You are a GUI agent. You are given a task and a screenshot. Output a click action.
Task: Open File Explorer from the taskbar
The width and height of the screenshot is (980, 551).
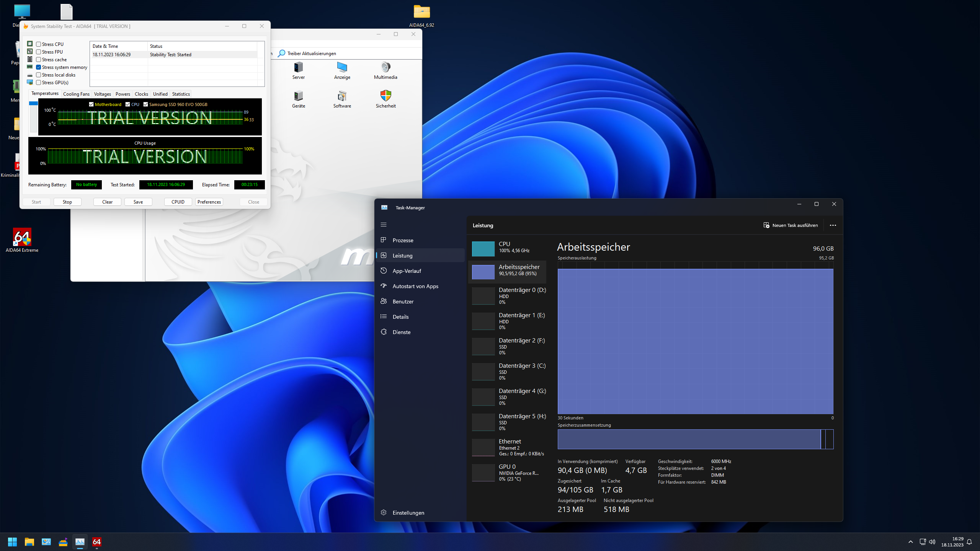(29, 542)
